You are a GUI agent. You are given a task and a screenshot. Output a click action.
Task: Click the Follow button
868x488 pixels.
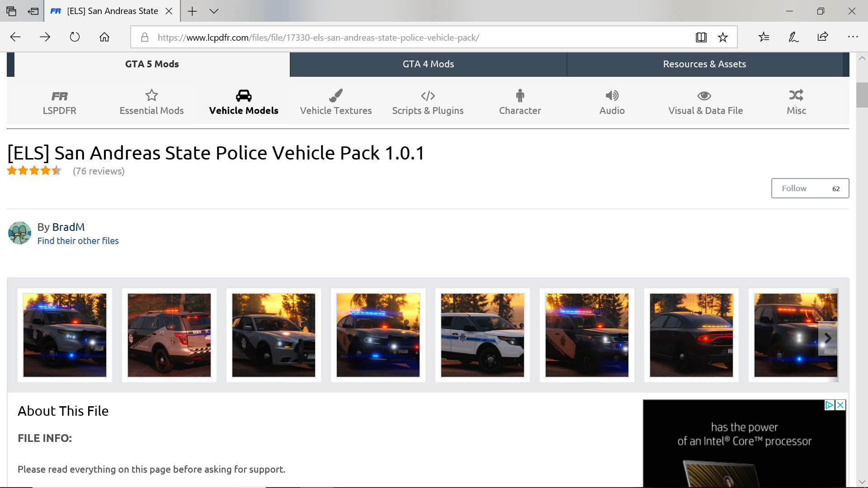click(x=794, y=188)
